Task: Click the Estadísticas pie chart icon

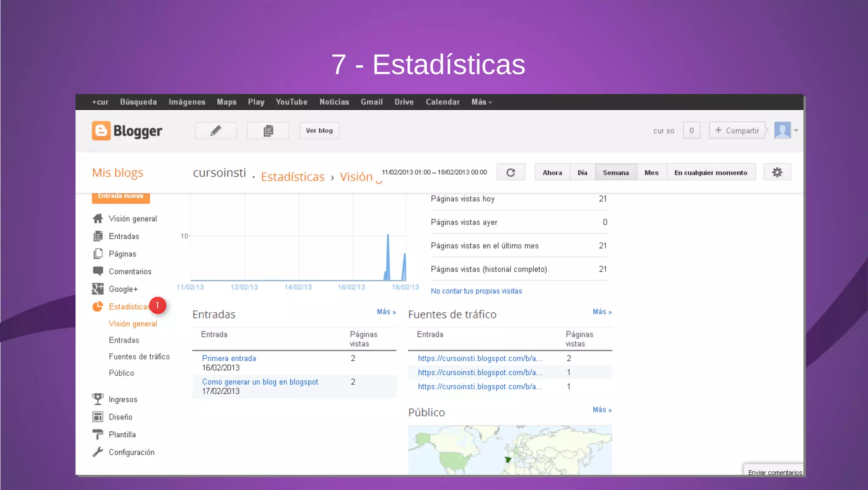Action: 98,306
